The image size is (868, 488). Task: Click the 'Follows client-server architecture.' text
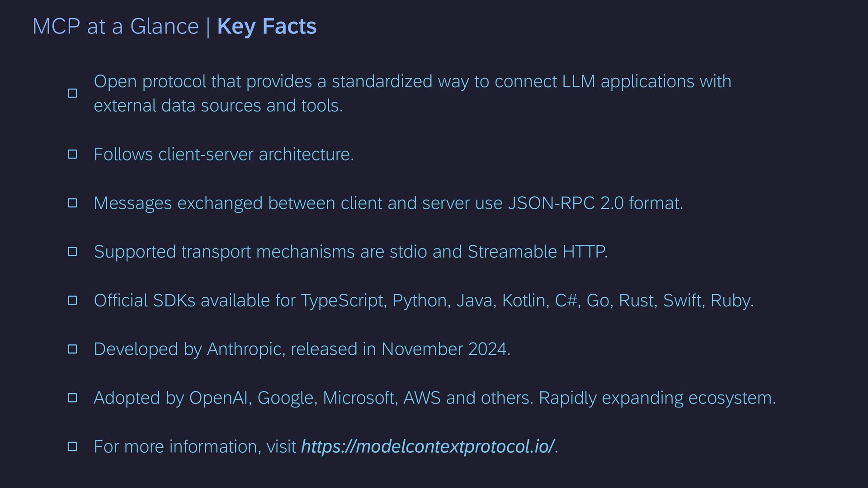click(x=224, y=155)
